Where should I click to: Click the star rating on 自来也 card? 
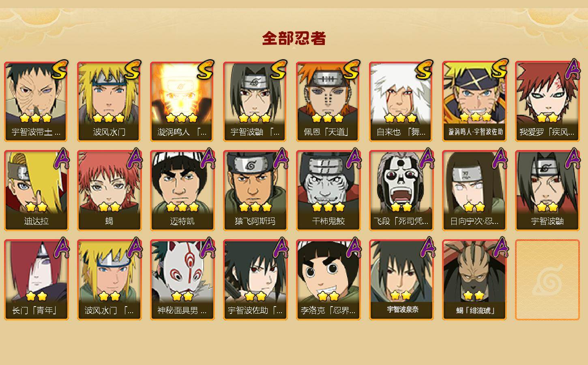click(x=401, y=118)
